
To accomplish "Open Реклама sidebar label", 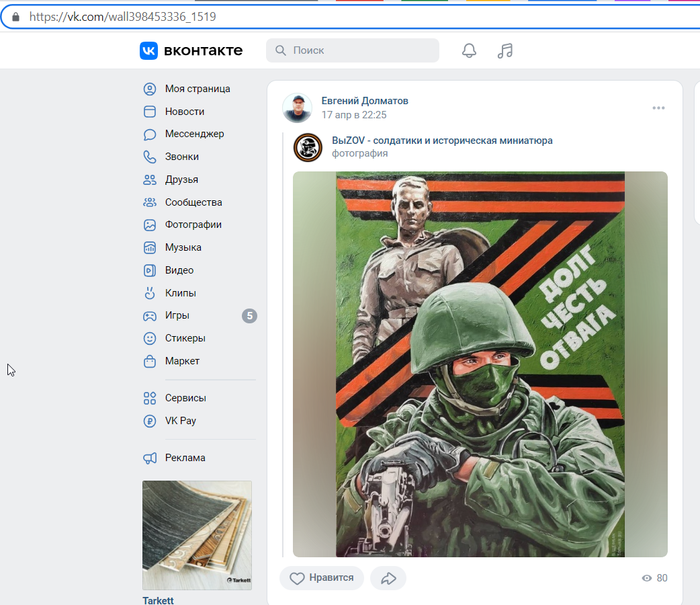I will 185,458.
